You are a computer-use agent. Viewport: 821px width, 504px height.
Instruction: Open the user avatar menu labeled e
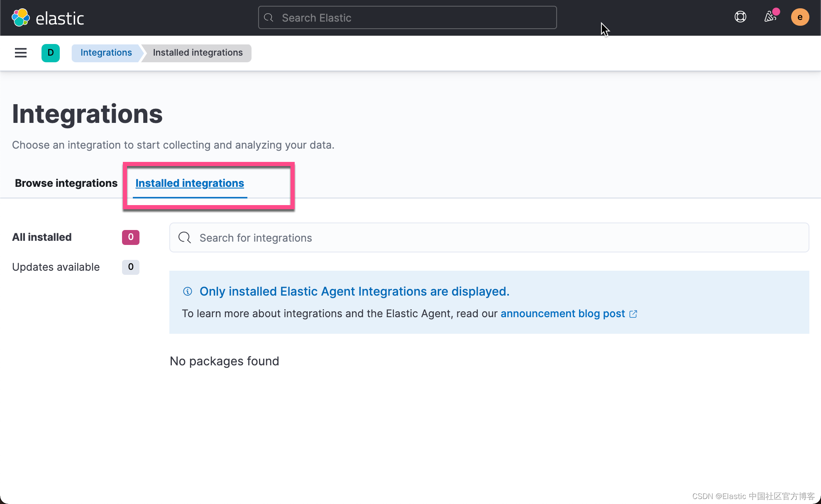tap(800, 17)
